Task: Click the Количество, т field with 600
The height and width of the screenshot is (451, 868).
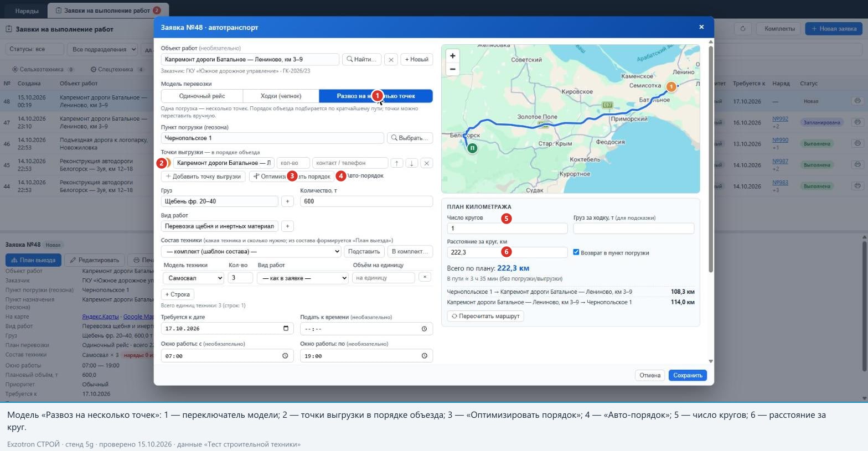Action: [x=366, y=201]
